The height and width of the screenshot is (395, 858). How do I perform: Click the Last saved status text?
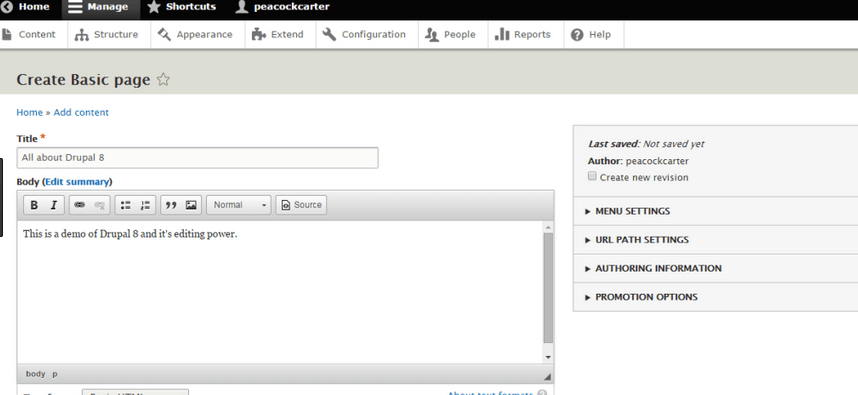[646, 144]
